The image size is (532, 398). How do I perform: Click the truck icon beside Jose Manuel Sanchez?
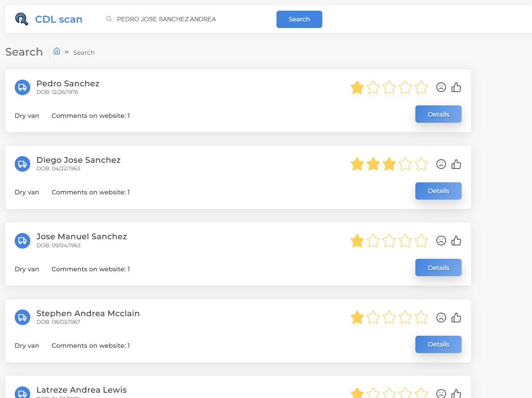22,241
